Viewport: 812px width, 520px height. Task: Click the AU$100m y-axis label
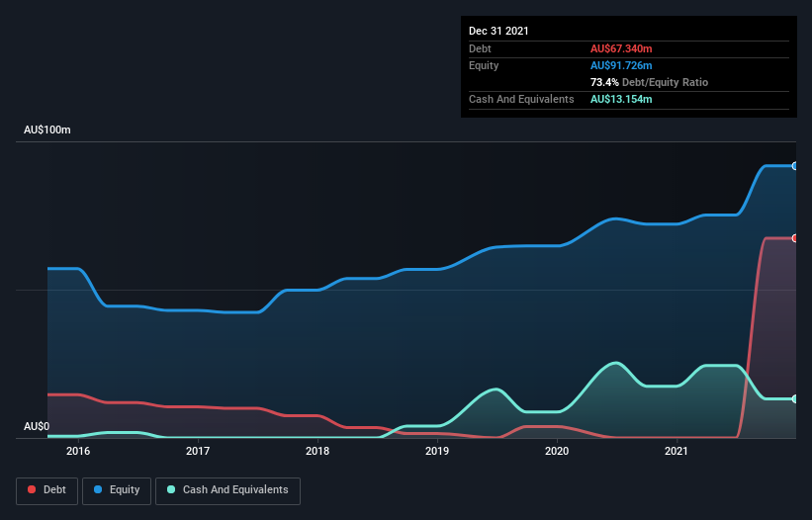(x=47, y=130)
